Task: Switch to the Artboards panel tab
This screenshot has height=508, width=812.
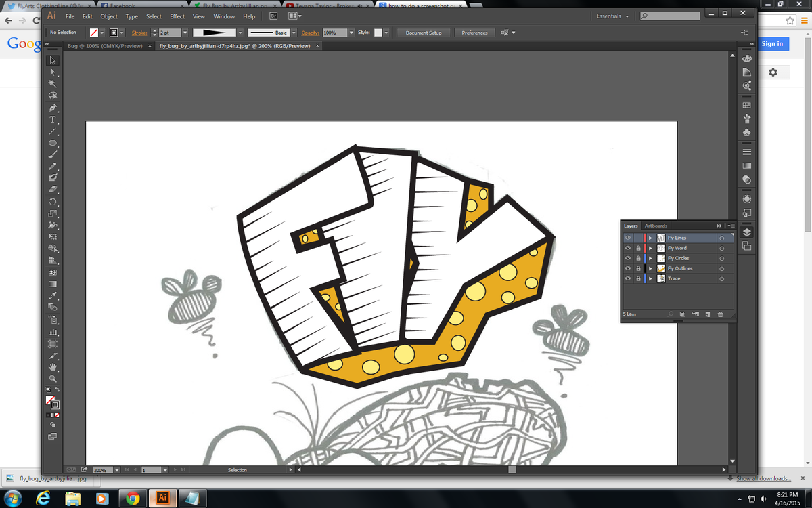Action: (x=656, y=226)
